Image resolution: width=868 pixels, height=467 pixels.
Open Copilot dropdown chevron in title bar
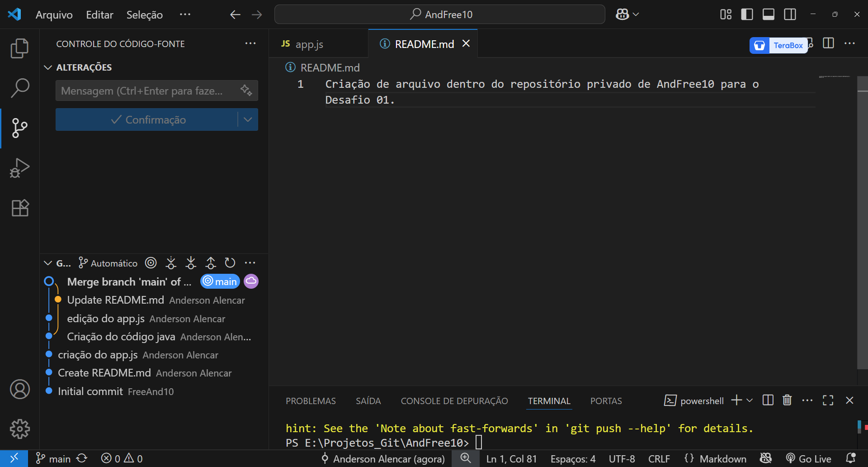click(636, 14)
